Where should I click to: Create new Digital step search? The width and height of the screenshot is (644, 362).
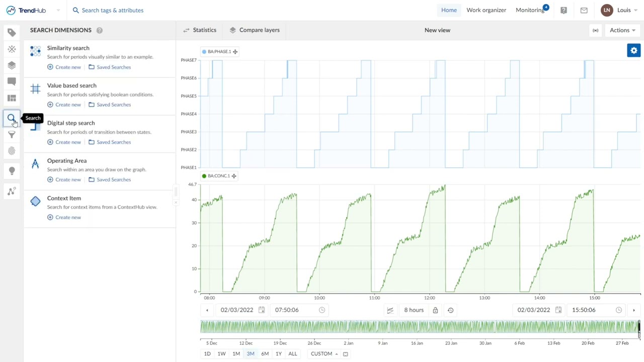(64, 142)
